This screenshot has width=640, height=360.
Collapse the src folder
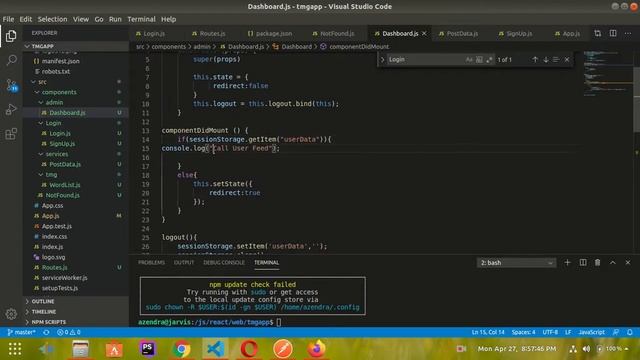[33, 82]
